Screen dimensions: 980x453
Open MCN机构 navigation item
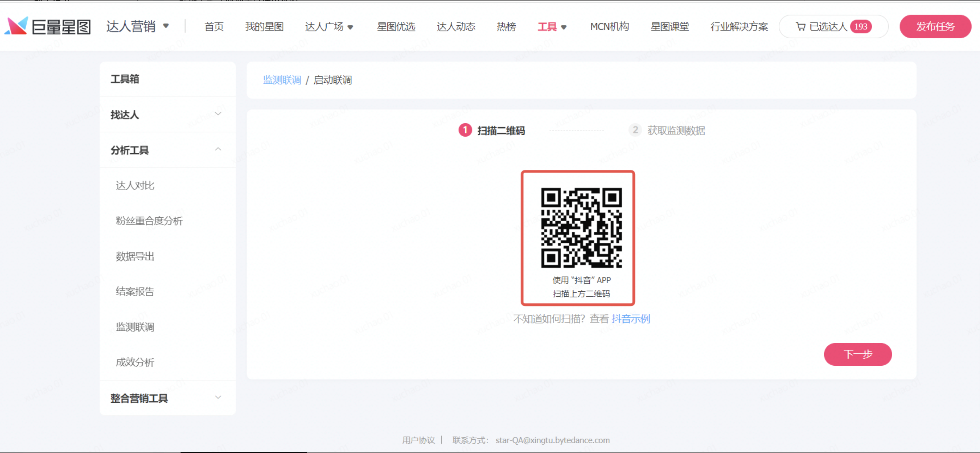tap(609, 27)
